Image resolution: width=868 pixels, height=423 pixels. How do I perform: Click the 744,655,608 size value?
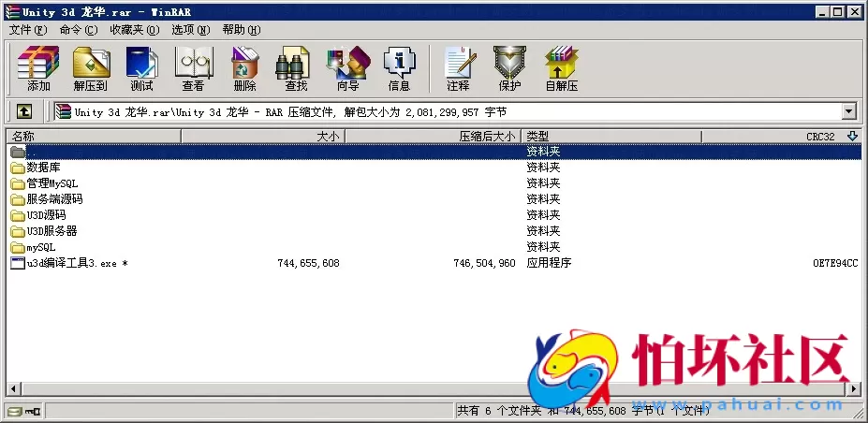[308, 264]
